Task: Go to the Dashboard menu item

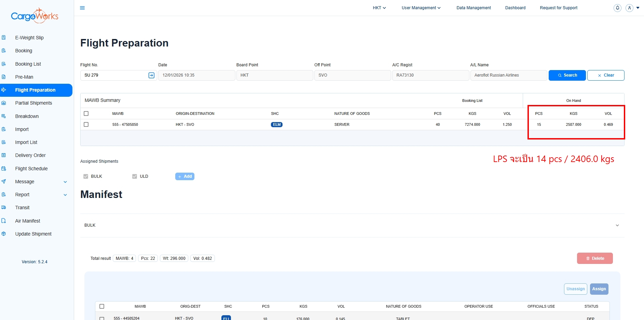Action: (515, 8)
